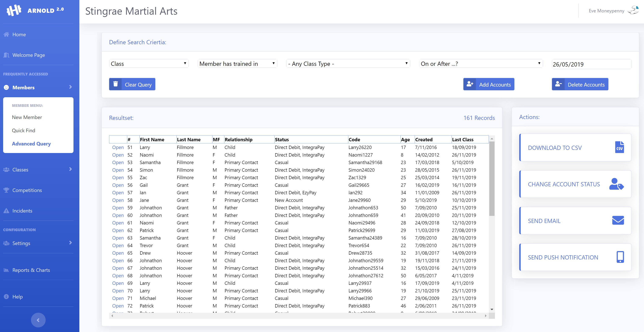
Task: Open the 'On or After' dropdown
Action: click(x=481, y=64)
